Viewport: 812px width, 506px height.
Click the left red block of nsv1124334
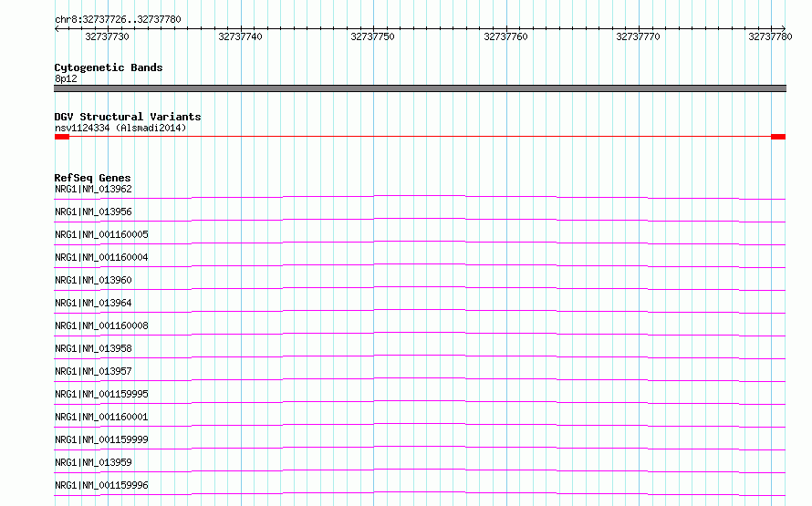62,137
